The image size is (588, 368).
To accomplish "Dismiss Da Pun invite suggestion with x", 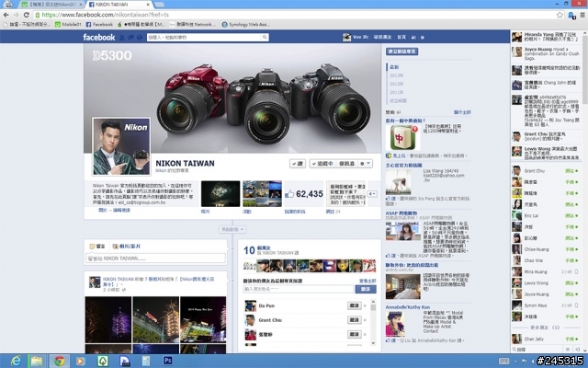I will [365, 305].
